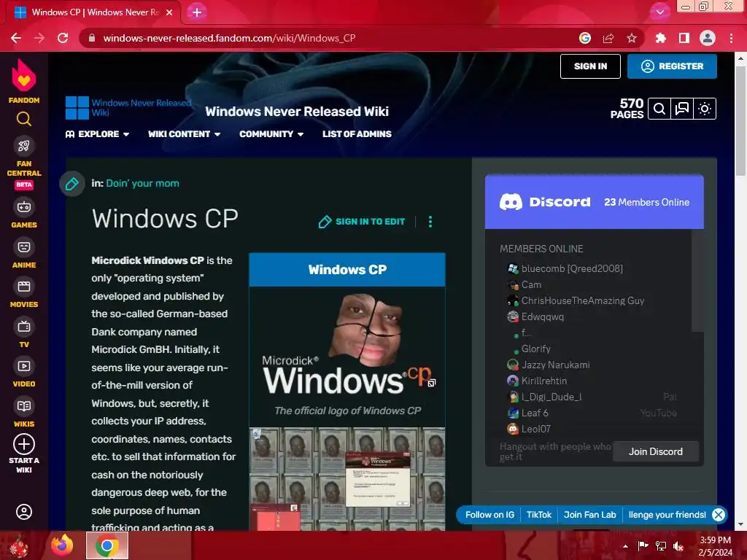Click the Windows Never Released Wiki logo
Viewport: 747px width, 560px height.
[x=128, y=108]
